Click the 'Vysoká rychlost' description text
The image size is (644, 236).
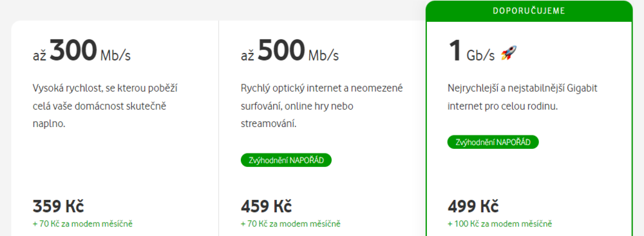pyautogui.click(x=105, y=106)
